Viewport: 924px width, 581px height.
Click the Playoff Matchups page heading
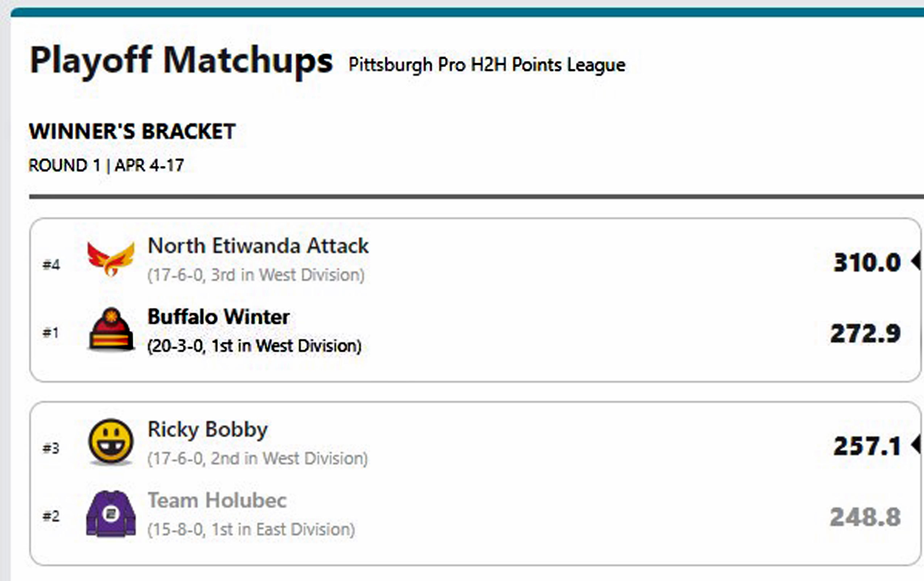coord(181,61)
